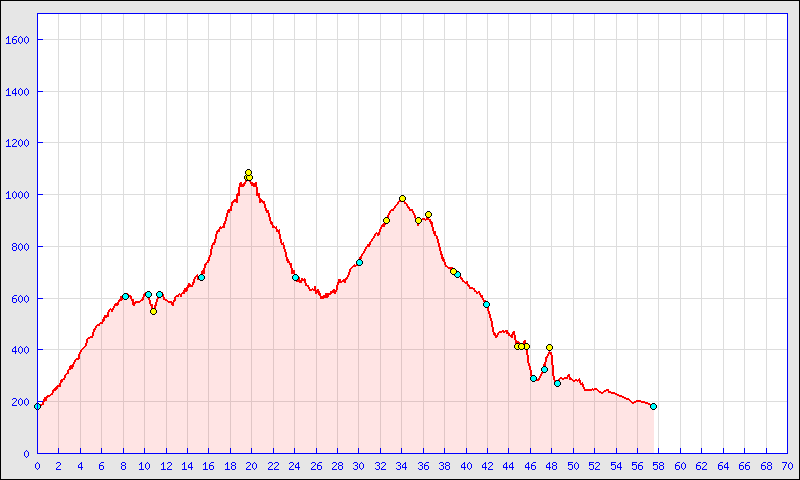800x480 pixels.
Task: Click the 200 elevation axis label
Action: pyautogui.click(x=20, y=402)
